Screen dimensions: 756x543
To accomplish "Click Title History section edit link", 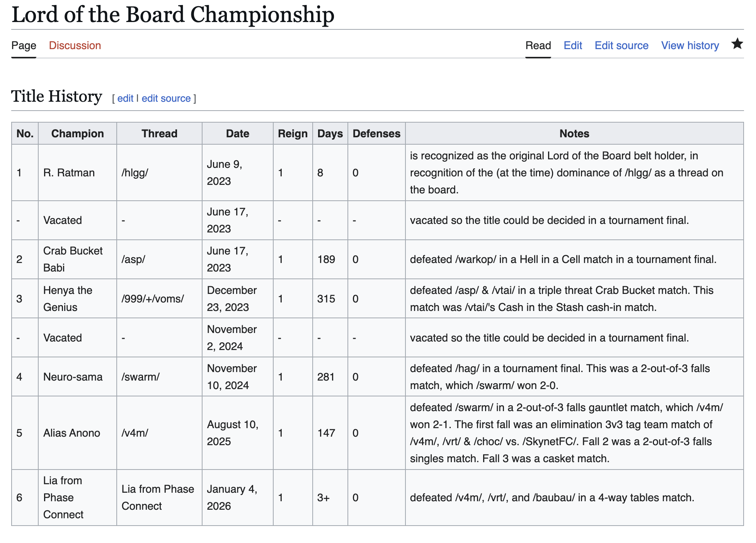I will (x=125, y=99).
